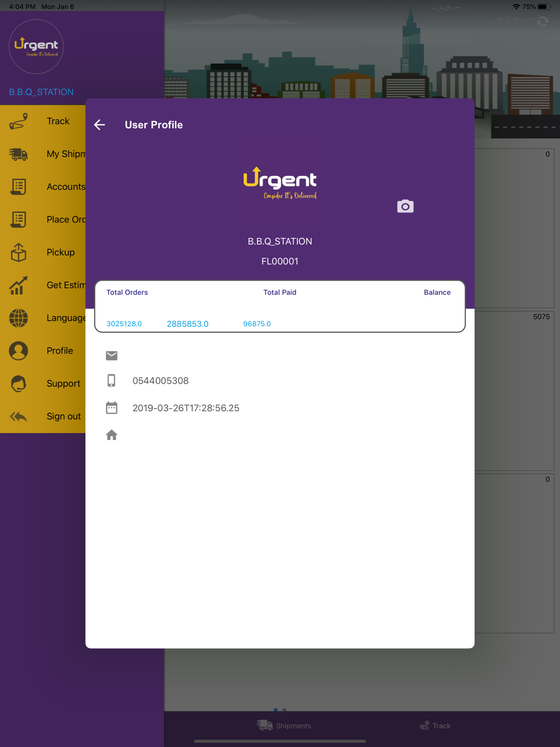Click the Get Estimate chart icon
Screen dimensions: 560x747
tap(18, 285)
